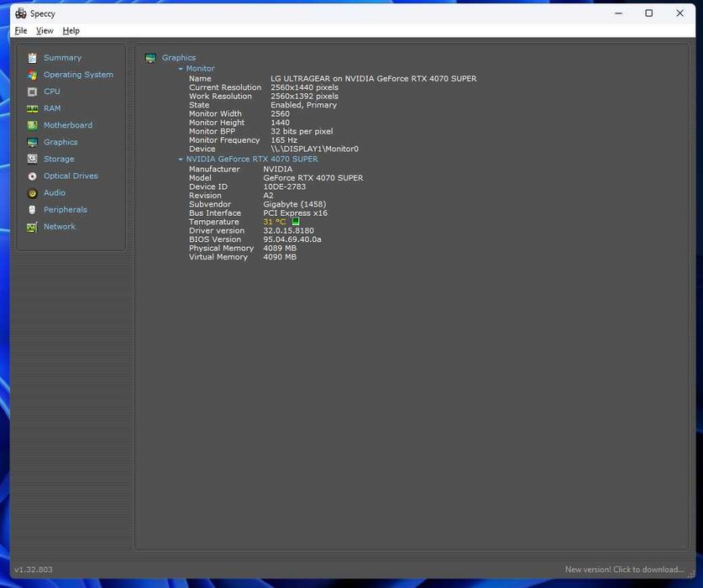Click the 165 Hz frequency value
Viewport: 703px width, 588px height.
tap(284, 140)
